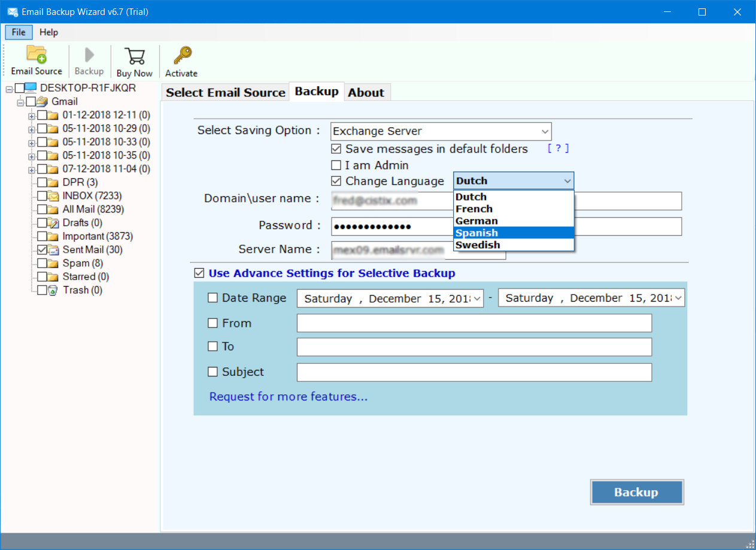Open the start date picker dropdown

pos(478,298)
